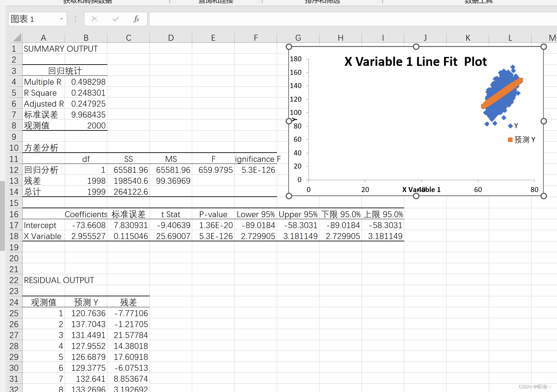
Task: Select the Y legend entry in chart
Action: pos(513,126)
